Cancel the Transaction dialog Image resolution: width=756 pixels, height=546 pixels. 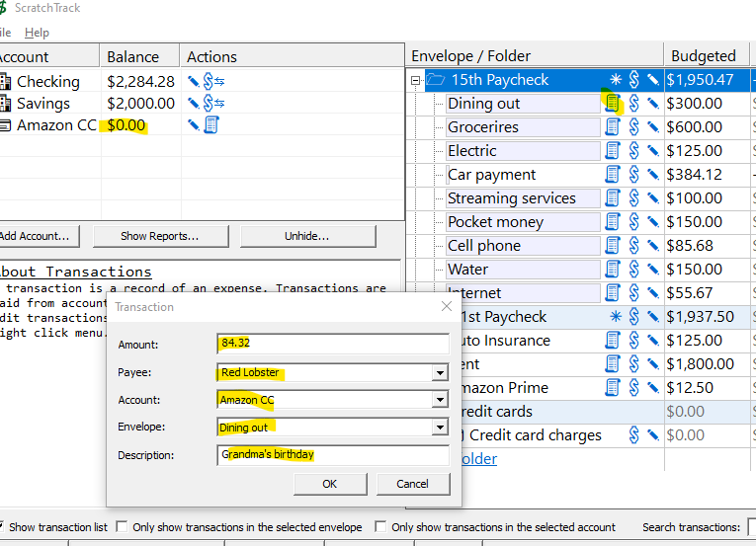tap(413, 484)
